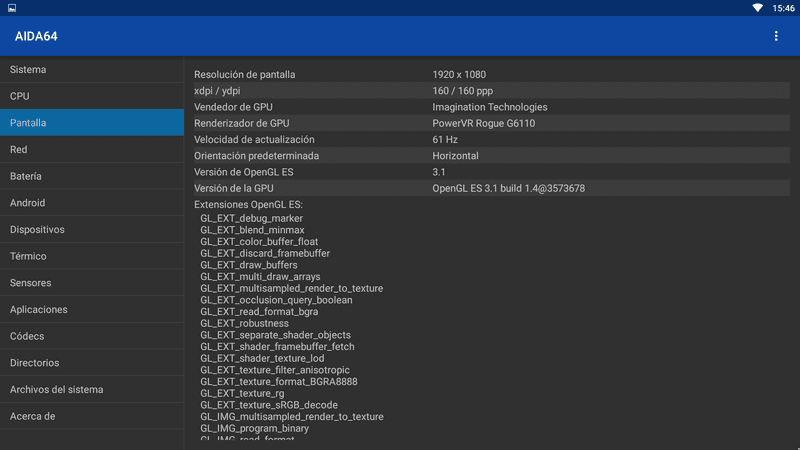This screenshot has width=800, height=450.
Task: Select GL_EXT_multisampled_render_to_texture extension
Action: 291,288
